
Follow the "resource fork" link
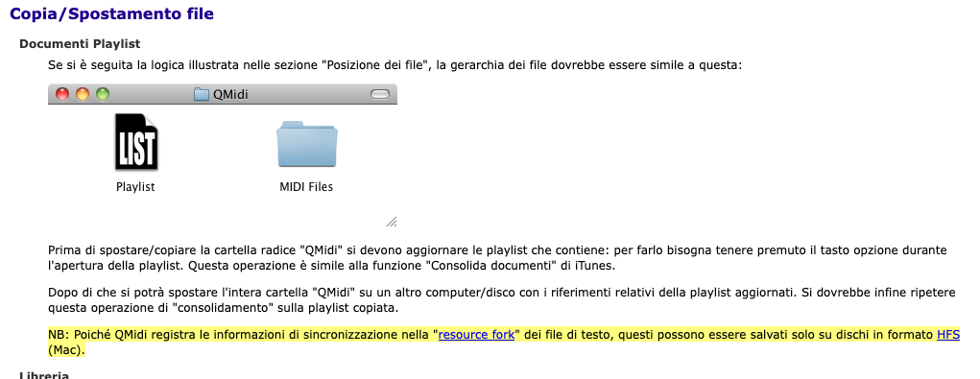[476, 335]
